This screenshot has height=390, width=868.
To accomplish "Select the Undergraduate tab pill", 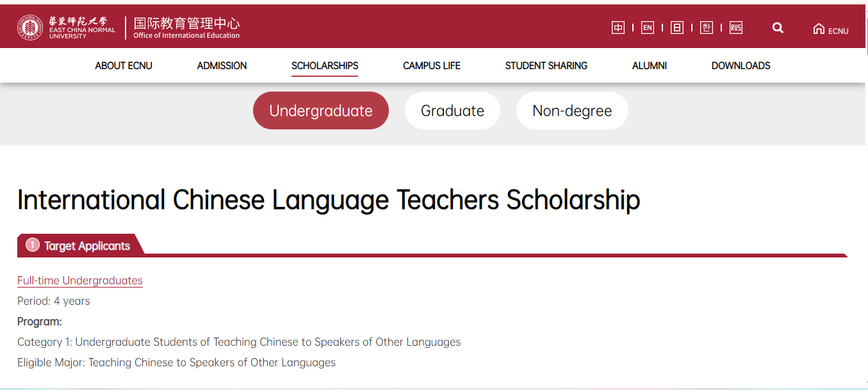I will (320, 110).
